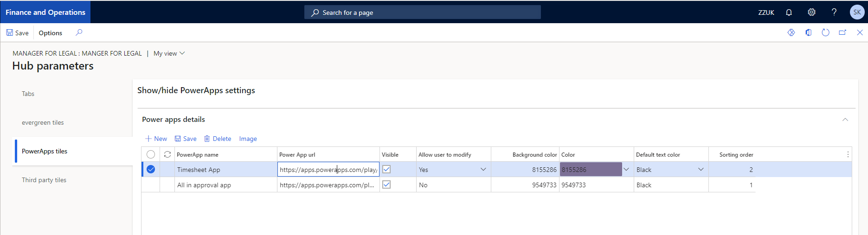Click the All in approval app name cell
Image resolution: width=868 pixels, height=235 pixels.
click(226, 184)
